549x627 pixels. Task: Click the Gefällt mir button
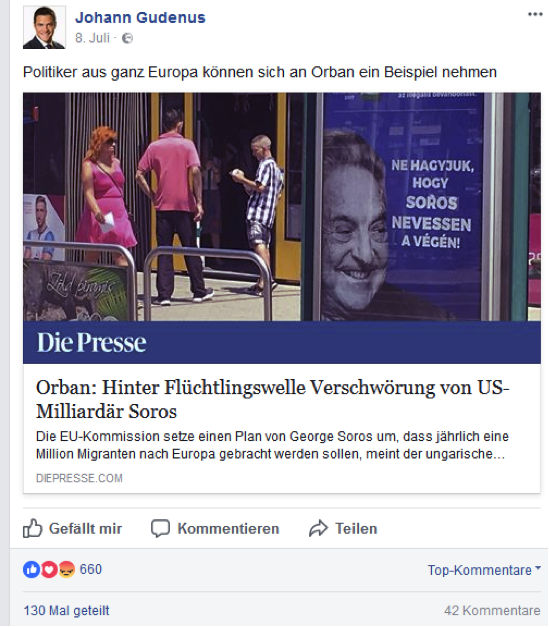pos(72,529)
